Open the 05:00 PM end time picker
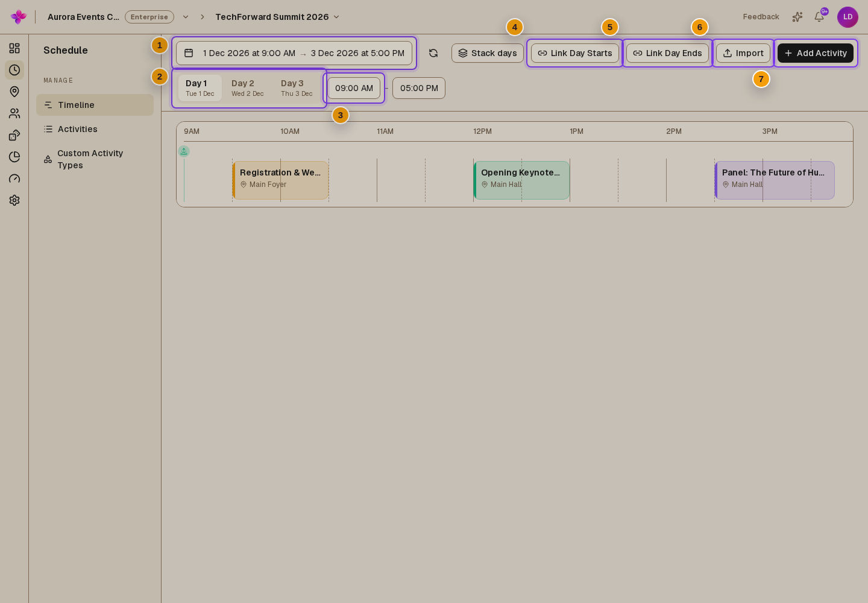Viewport: 868px width, 603px height. point(419,88)
